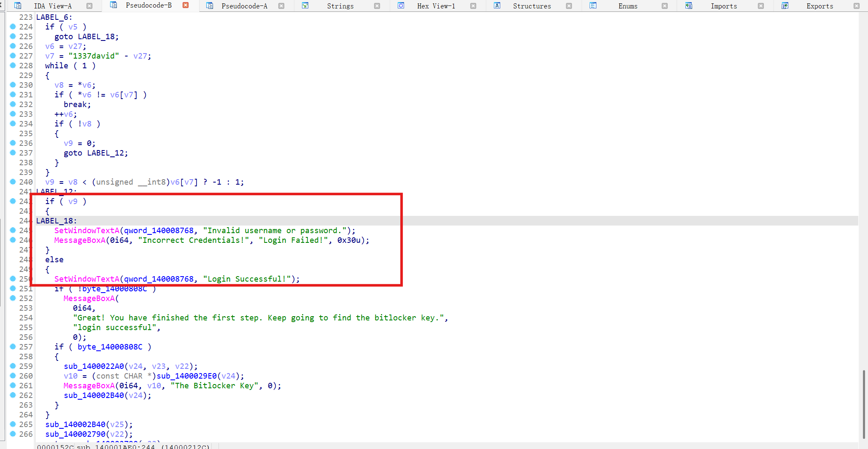Click the Exports tab icon

(x=785, y=6)
